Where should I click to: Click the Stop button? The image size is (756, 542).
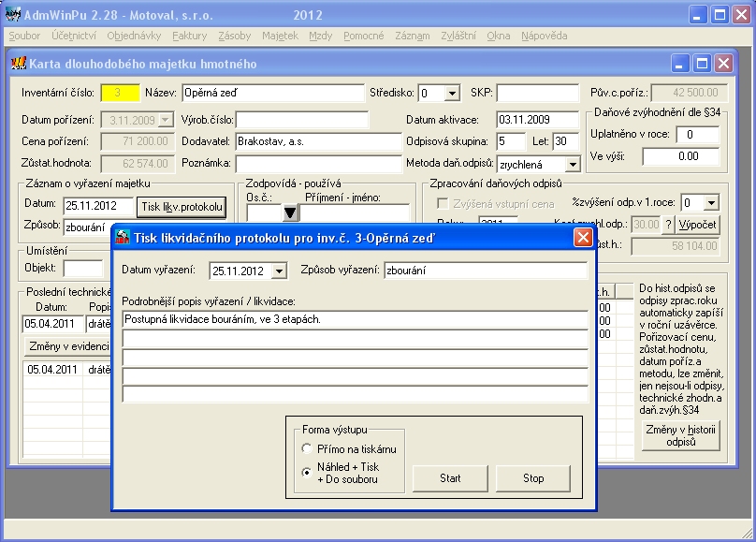pos(533,478)
